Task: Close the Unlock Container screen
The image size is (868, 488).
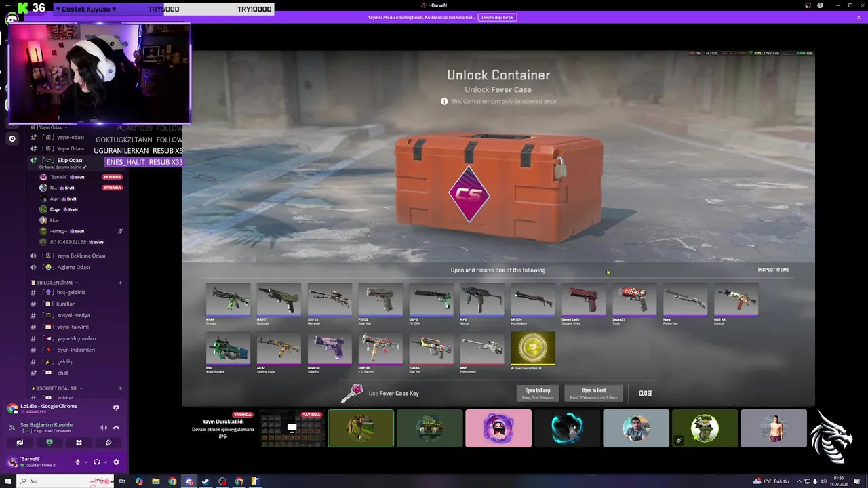Action: click(x=646, y=393)
